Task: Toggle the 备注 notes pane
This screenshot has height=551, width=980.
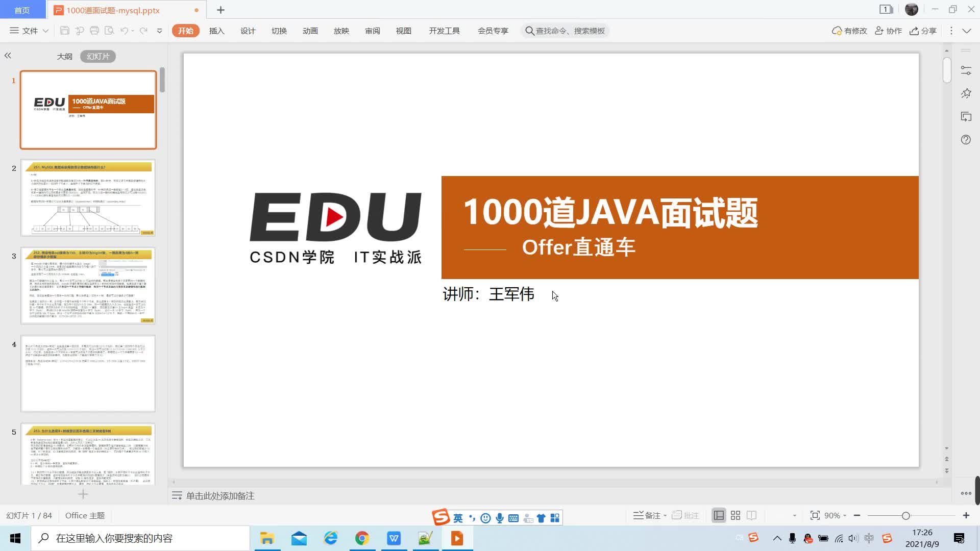Action: (647, 515)
